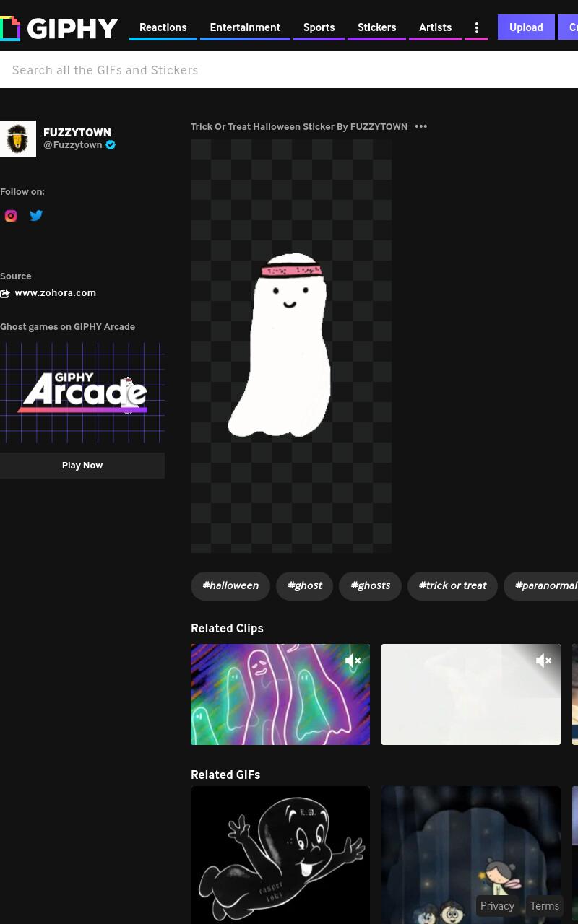The height and width of the screenshot is (924, 578).
Task: Select the #halloween tag
Action: click(230, 585)
